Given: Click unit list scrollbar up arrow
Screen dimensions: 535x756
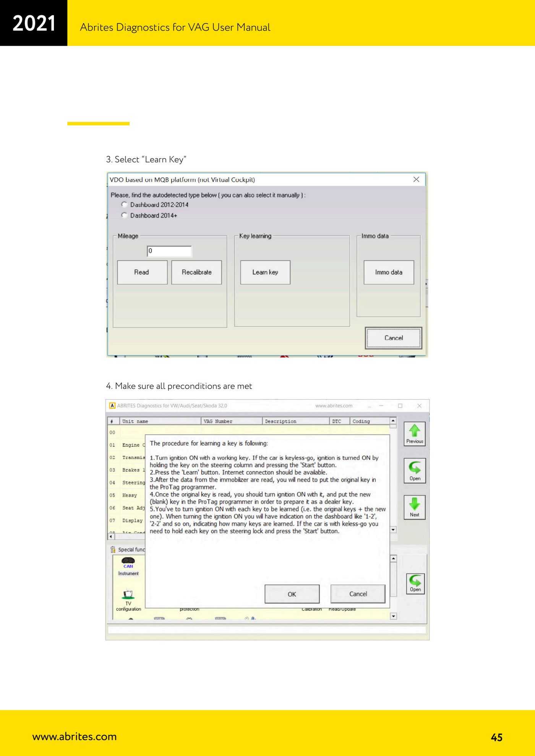Looking at the screenshot, I should click(393, 421).
